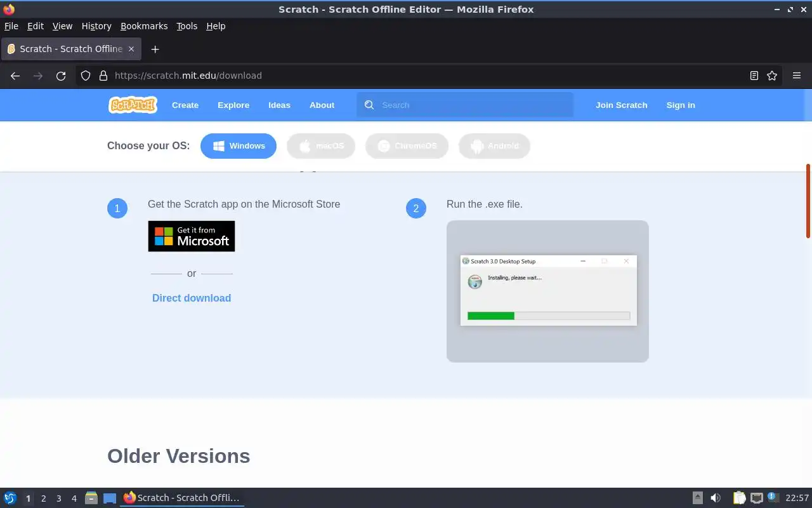Open the Explore page
This screenshot has height=508, width=812.
click(233, 105)
